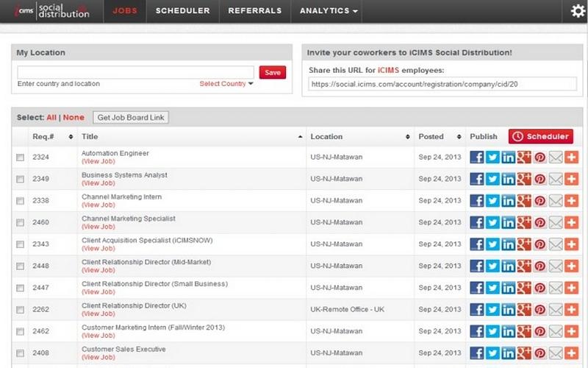Click orange plus icon for Customer Sales Executive
588x368 pixels.
571,353
